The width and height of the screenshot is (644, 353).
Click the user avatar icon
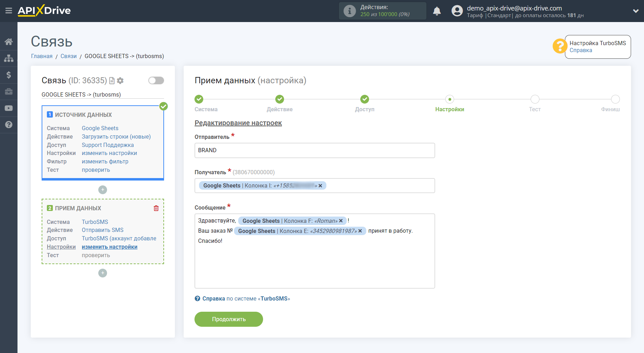coord(457,11)
